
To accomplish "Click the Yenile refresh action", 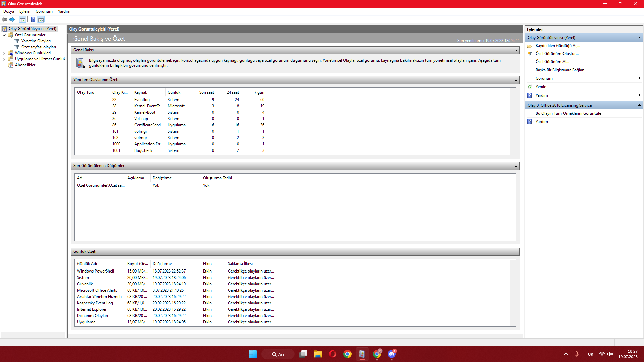I will tap(541, 87).
